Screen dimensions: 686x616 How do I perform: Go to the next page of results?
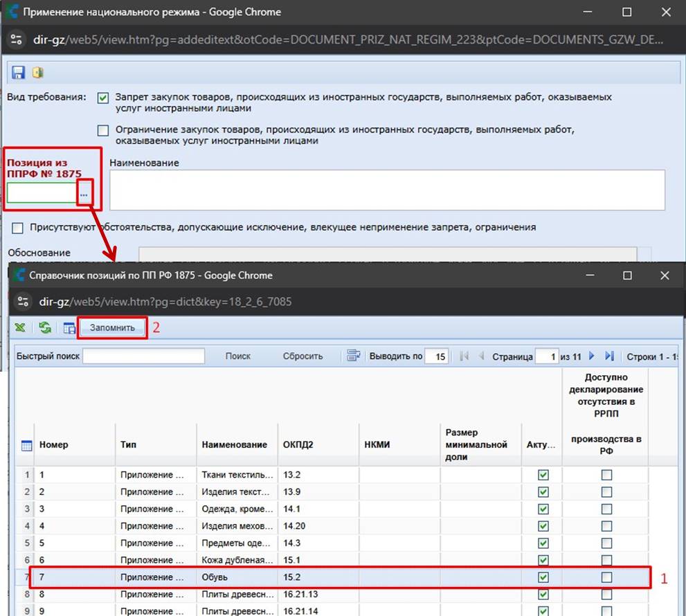click(x=592, y=356)
